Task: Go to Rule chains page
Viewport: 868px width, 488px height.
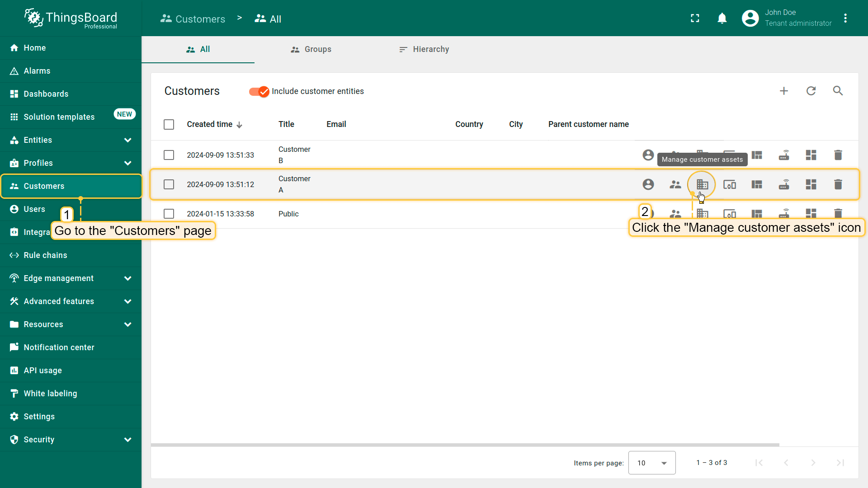Action: pyautogui.click(x=45, y=255)
